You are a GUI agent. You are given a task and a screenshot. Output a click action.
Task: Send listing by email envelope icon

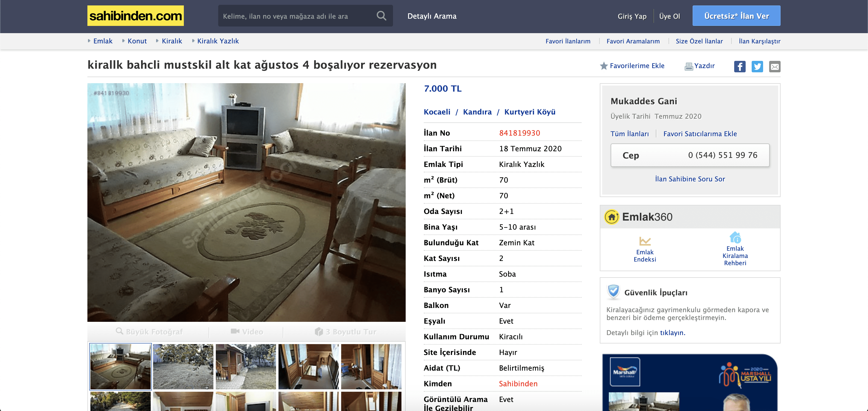click(x=775, y=66)
